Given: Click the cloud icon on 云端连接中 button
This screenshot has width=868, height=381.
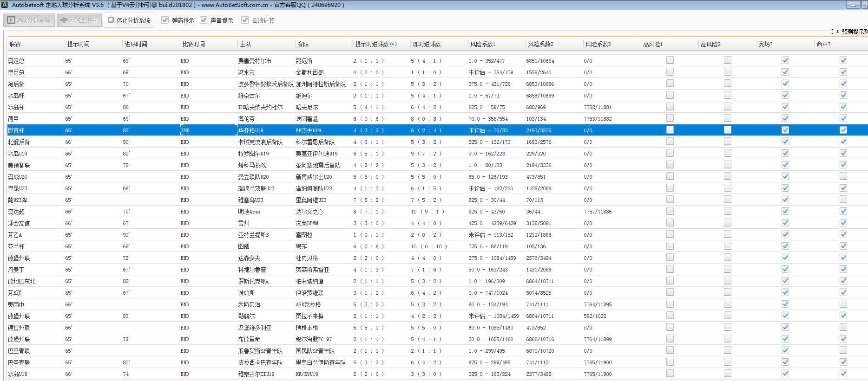Looking at the screenshot, I should 64,20.
